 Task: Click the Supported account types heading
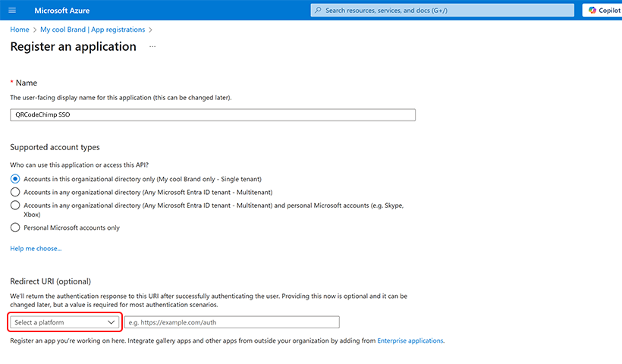click(55, 147)
